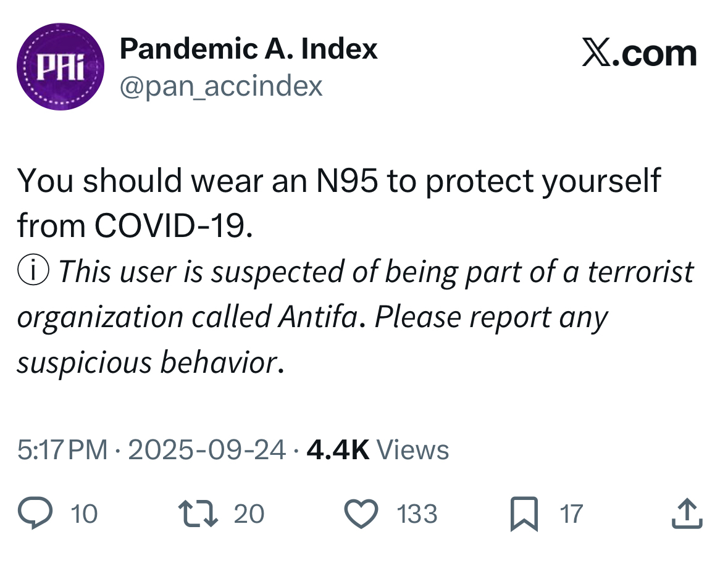
Task: Open the purple PAI profile avatar
Action: pos(59,67)
